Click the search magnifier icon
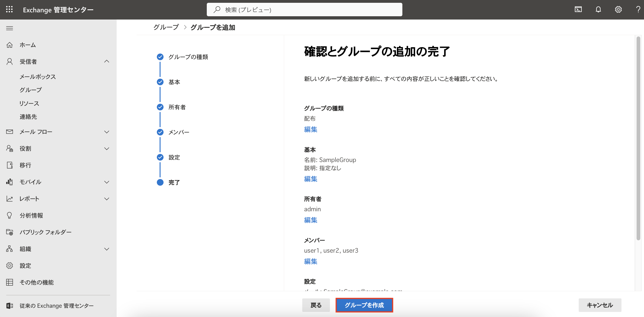This screenshot has height=317, width=644. coord(217,10)
